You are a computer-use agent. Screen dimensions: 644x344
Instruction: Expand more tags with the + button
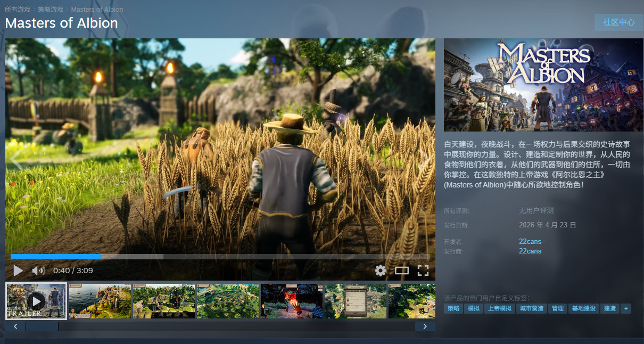(625, 308)
